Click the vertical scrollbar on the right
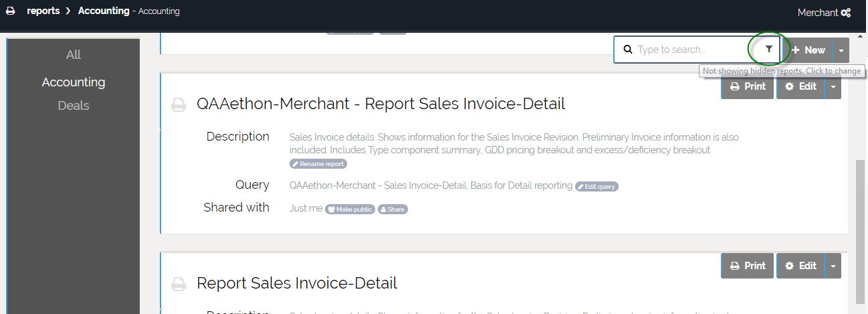This screenshot has width=868, height=314. click(861, 228)
